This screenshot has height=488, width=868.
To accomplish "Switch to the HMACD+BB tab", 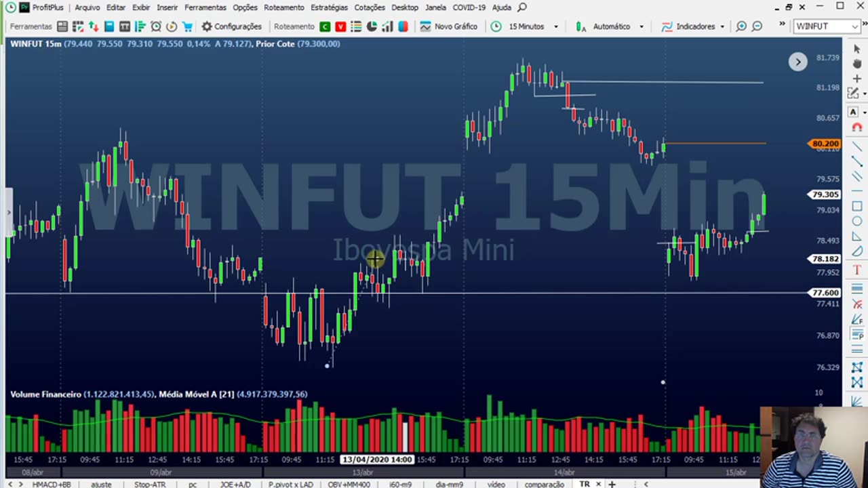I will click(x=52, y=484).
